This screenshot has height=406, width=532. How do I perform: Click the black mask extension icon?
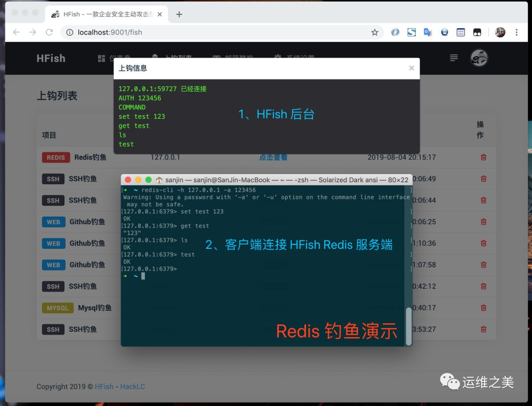tap(477, 32)
